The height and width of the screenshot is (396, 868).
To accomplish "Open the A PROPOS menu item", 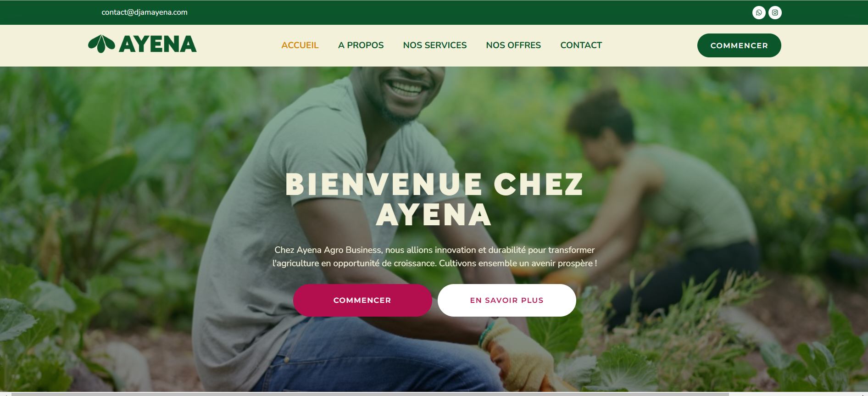I will click(x=361, y=45).
